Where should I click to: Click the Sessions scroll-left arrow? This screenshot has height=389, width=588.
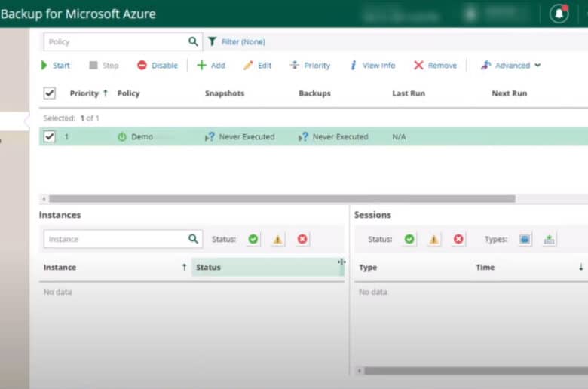360,371
